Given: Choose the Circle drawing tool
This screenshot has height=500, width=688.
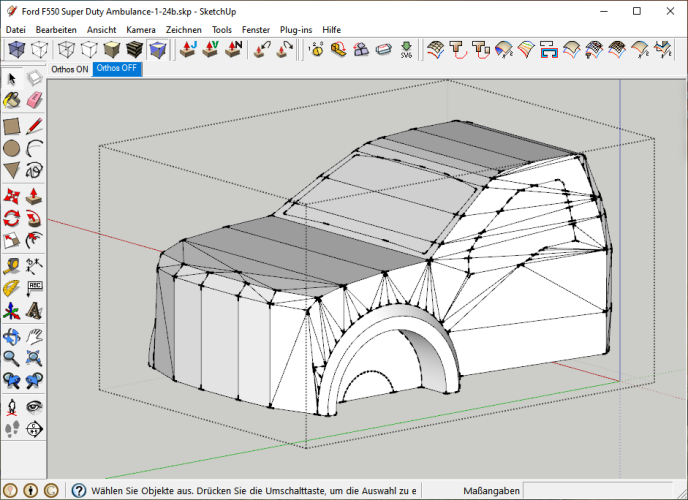Looking at the screenshot, I should (12, 148).
